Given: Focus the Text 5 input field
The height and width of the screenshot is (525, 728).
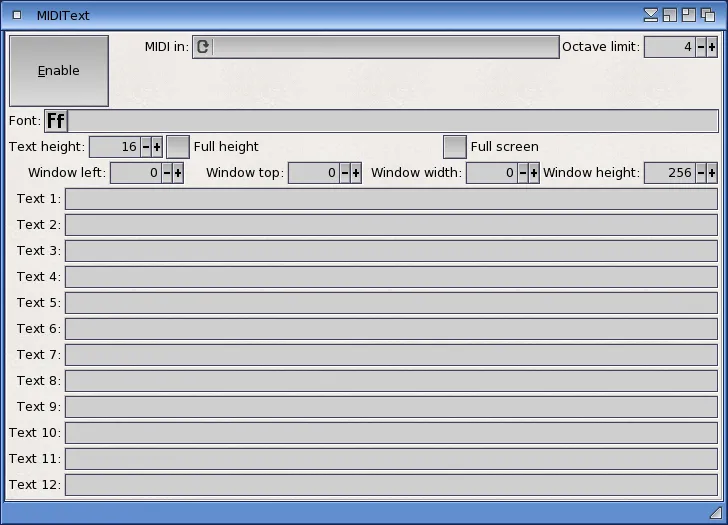Looking at the screenshot, I should 390,303.
